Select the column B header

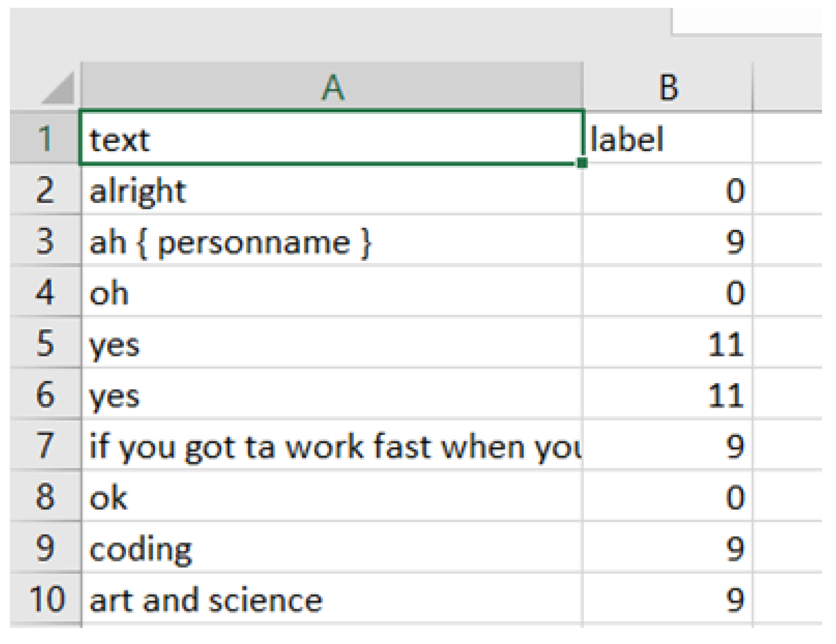coord(667,86)
